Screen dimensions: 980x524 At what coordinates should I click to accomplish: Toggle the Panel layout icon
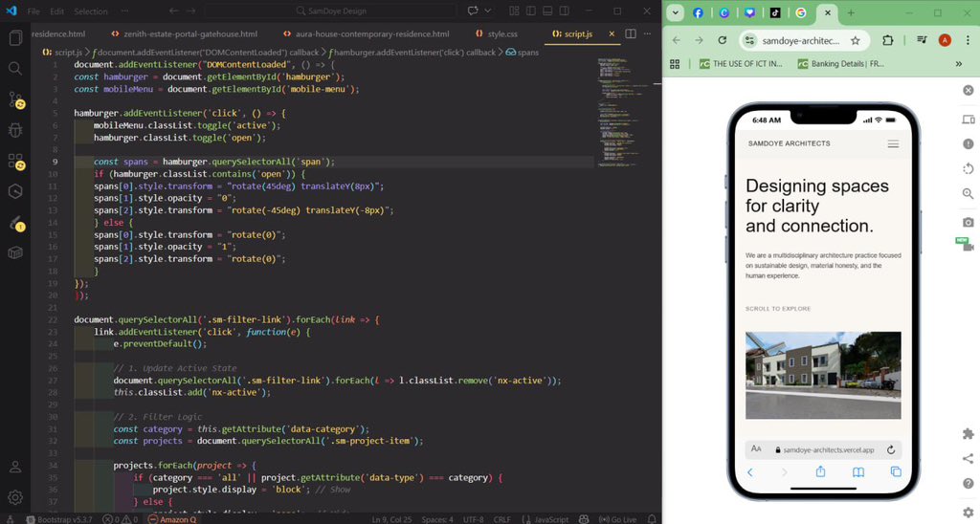(x=547, y=11)
